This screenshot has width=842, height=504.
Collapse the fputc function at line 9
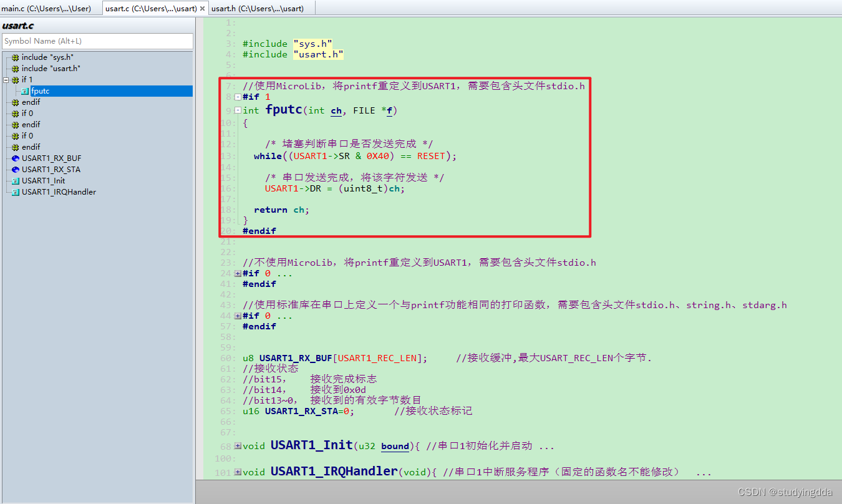pyautogui.click(x=238, y=110)
